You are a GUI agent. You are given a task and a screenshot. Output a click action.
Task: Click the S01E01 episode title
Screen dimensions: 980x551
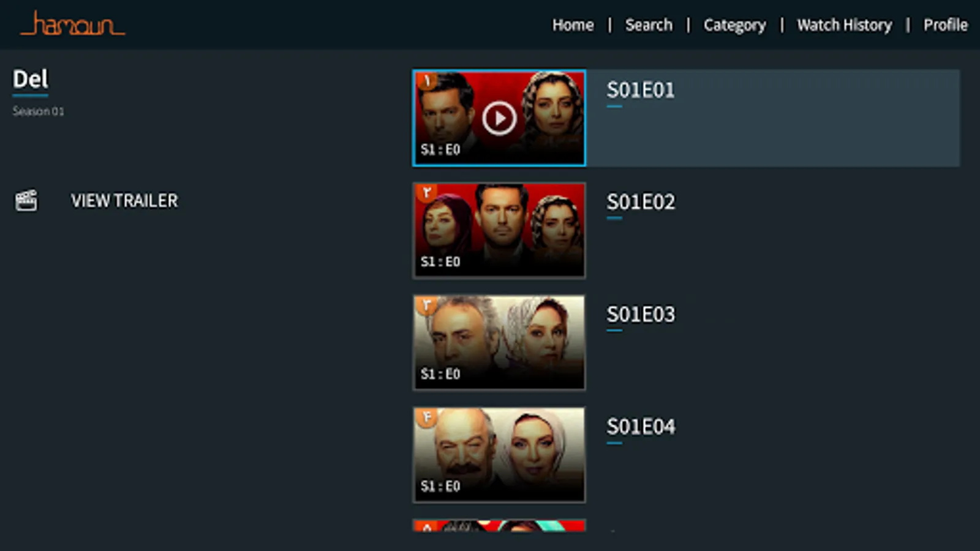(641, 90)
